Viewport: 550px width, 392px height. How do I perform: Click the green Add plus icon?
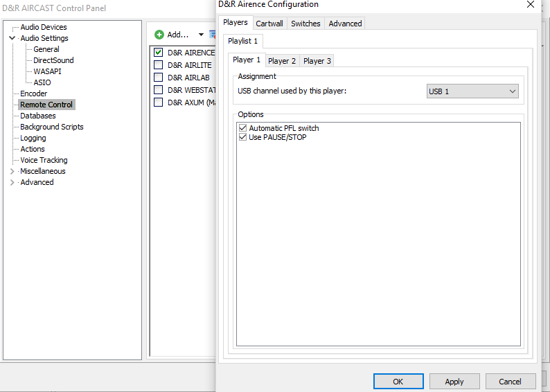pos(159,35)
